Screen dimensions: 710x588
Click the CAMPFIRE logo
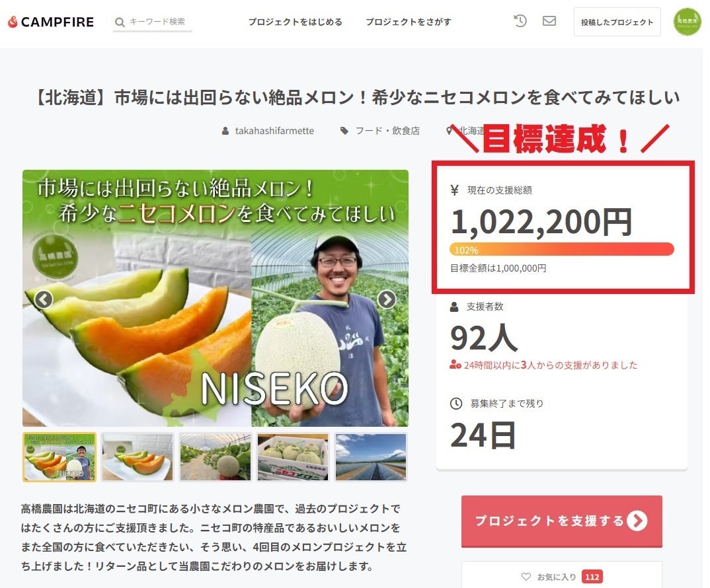(x=51, y=22)
